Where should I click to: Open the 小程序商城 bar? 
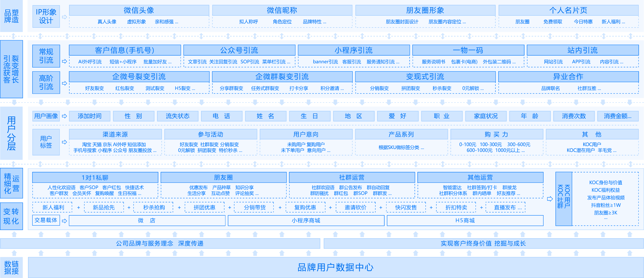pos(306,221)
